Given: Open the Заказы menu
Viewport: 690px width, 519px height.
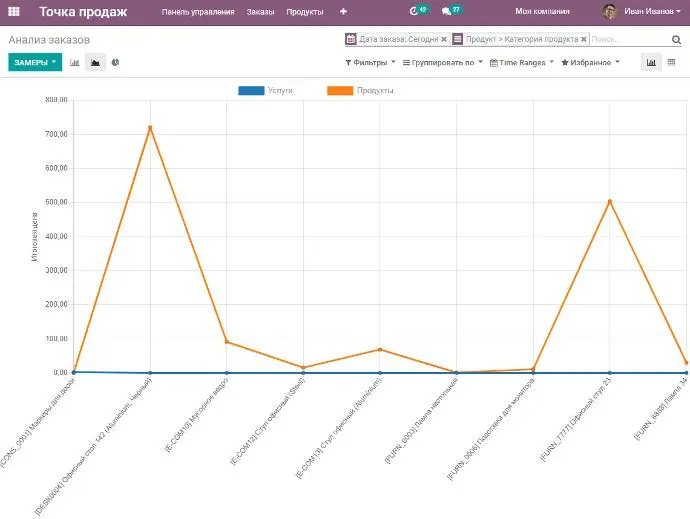Looking at the screenshot, I should [x=260, y=12].
